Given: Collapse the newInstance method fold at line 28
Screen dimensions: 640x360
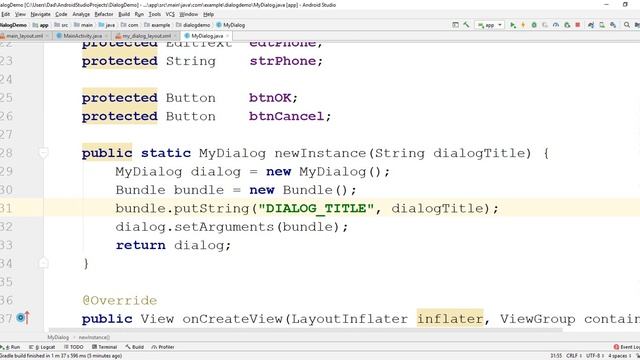Looking at the screenshot, I should click(44, 153).
